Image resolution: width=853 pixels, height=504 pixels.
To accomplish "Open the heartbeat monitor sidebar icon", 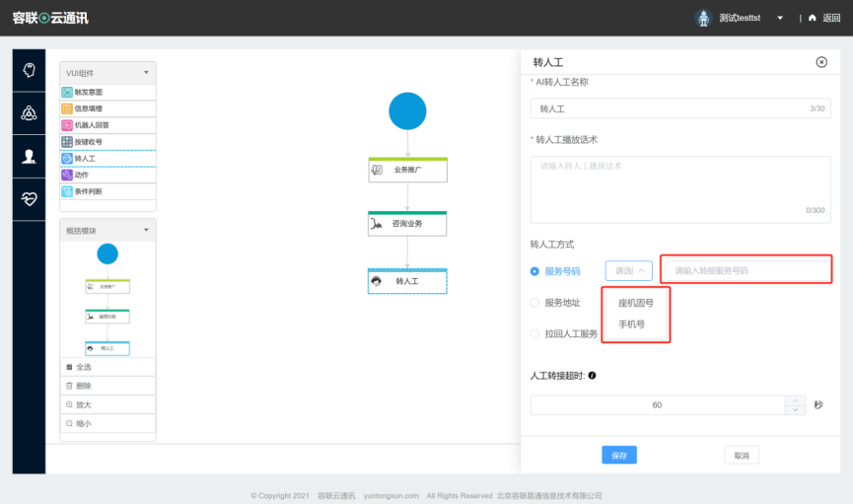I will coord(29,199).
